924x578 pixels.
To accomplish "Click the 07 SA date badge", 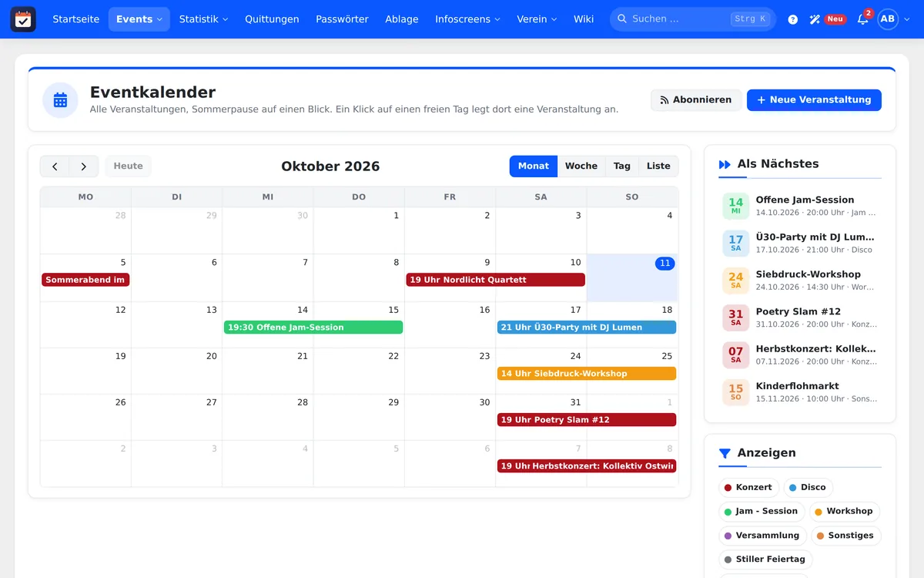I will click(x=736, y=355).
